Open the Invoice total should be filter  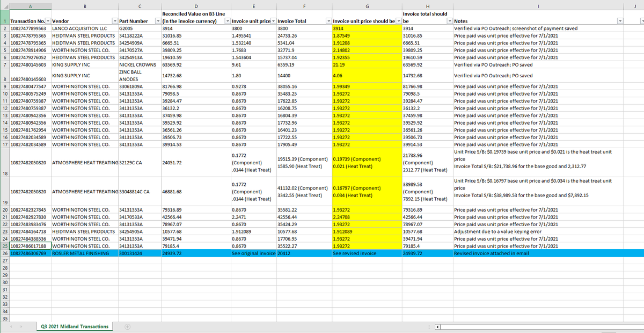click(449, 21)
